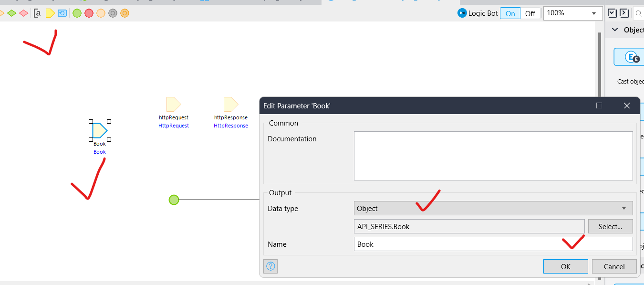
Task: Select the httpRequest parameter on canvas
Action: point(174,105)
